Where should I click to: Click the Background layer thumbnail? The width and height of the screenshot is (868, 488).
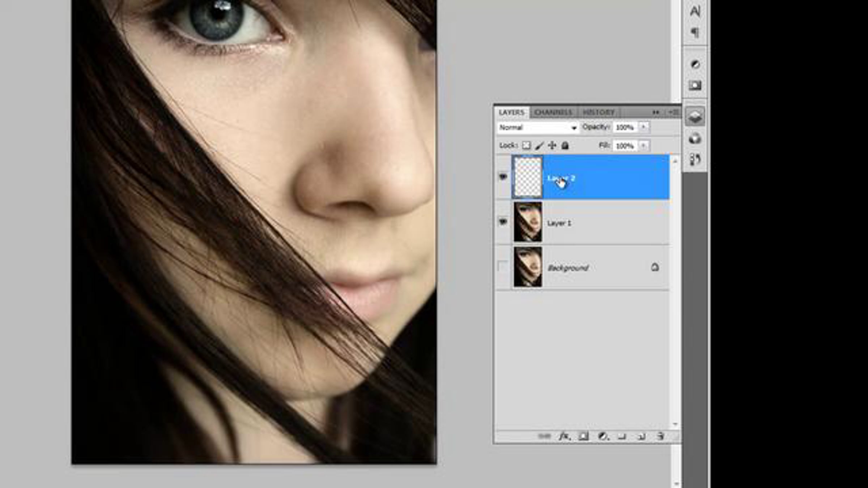[528, 267]
